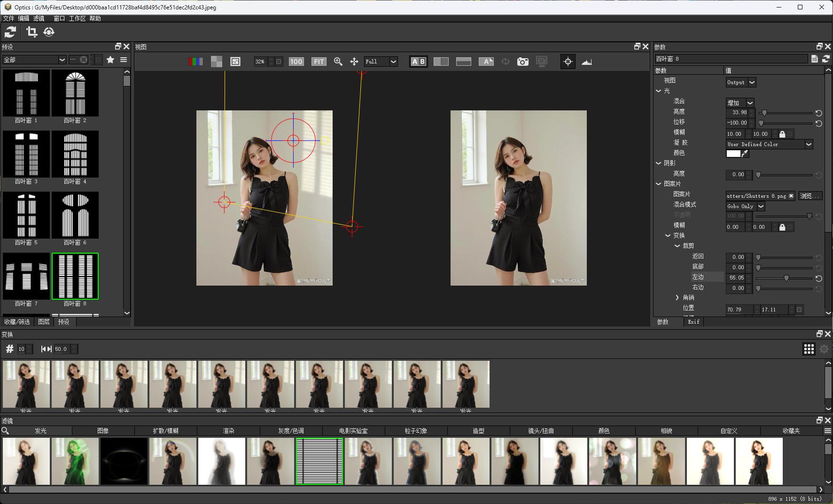
Task: Click the zoom magnifier tool
Action: [338, 62]
